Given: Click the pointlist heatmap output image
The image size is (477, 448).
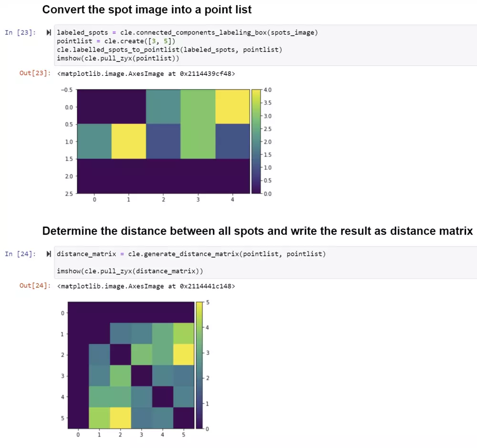Looking at the screenshot, I should click(x=163, y=141).
